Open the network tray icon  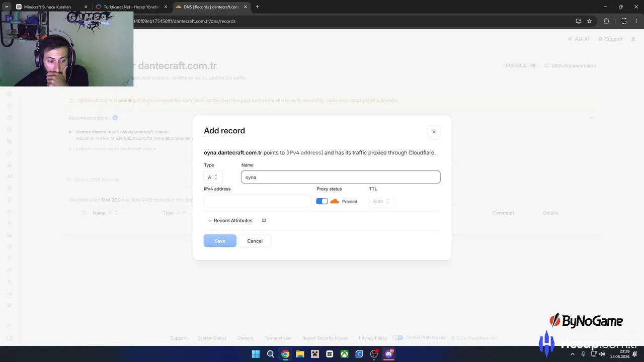[x=594, y=354]
